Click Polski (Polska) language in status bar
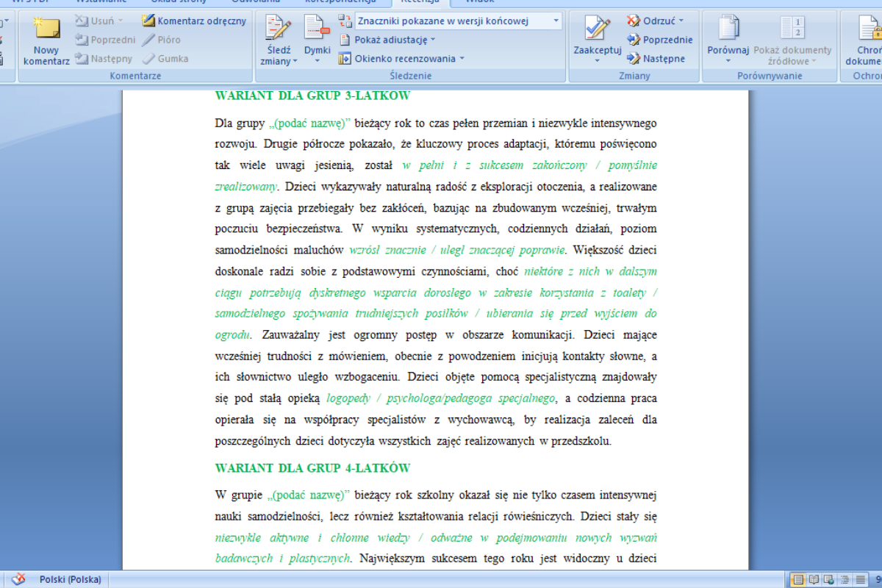This screenshot has height=588, width=882. point(71,579)
